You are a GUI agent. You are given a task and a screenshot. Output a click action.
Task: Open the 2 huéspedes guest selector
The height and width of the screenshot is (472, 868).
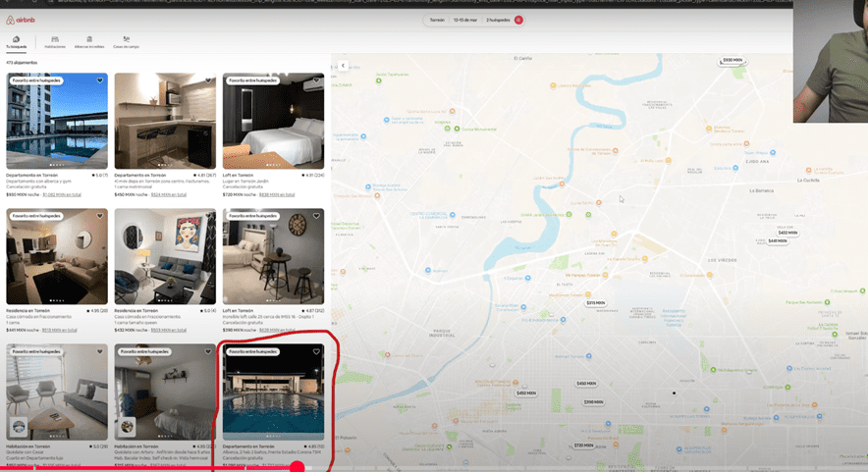click(497, 20)
